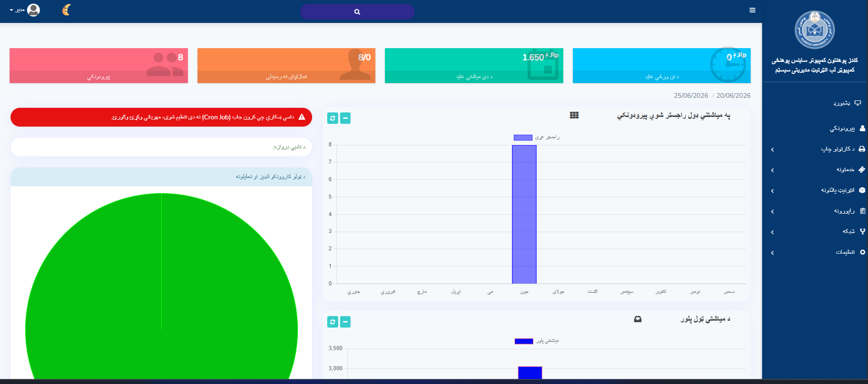Click the blue bar in monthly sales chart
This screenshot has height=384, width=868.
click(530, 373)
